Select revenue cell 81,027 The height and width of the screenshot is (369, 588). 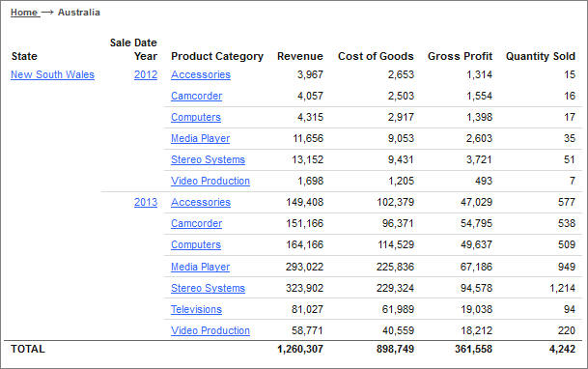pyautogui.click(x=307, y=309)
